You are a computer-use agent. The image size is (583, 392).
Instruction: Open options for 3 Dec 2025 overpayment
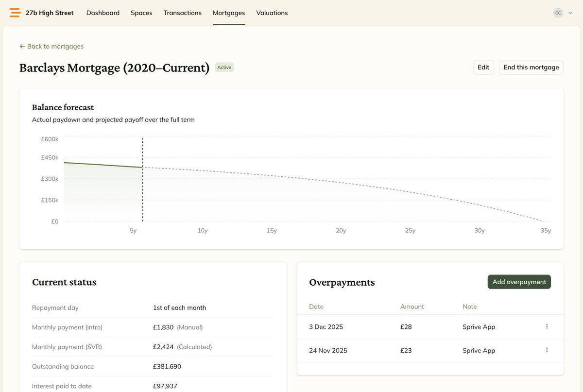(x=547, y=326)
